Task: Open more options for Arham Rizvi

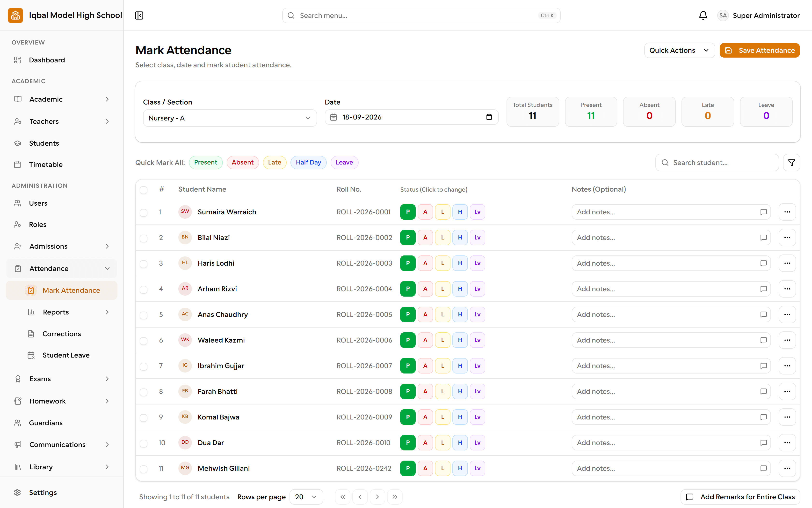Action: 787,289
